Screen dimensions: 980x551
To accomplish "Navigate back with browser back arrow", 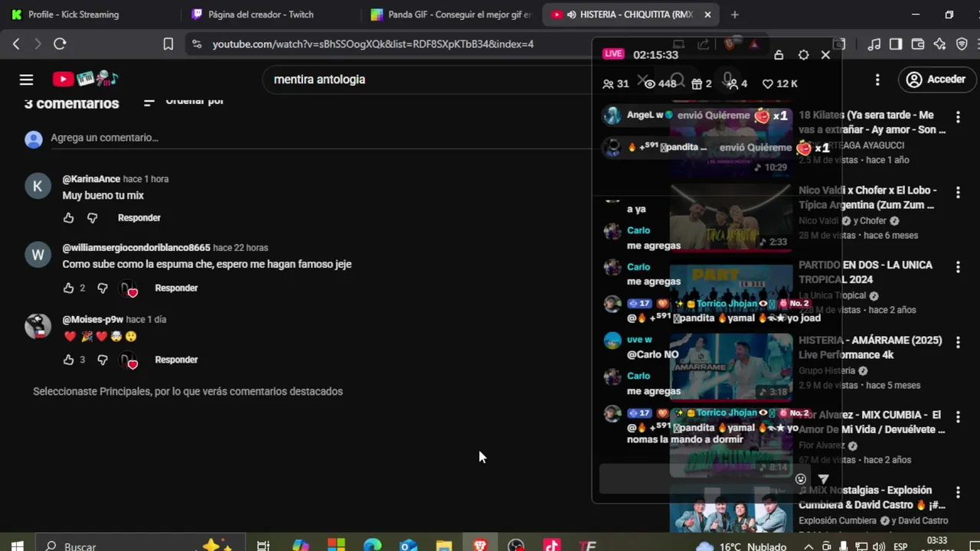I will pos(16,44).
